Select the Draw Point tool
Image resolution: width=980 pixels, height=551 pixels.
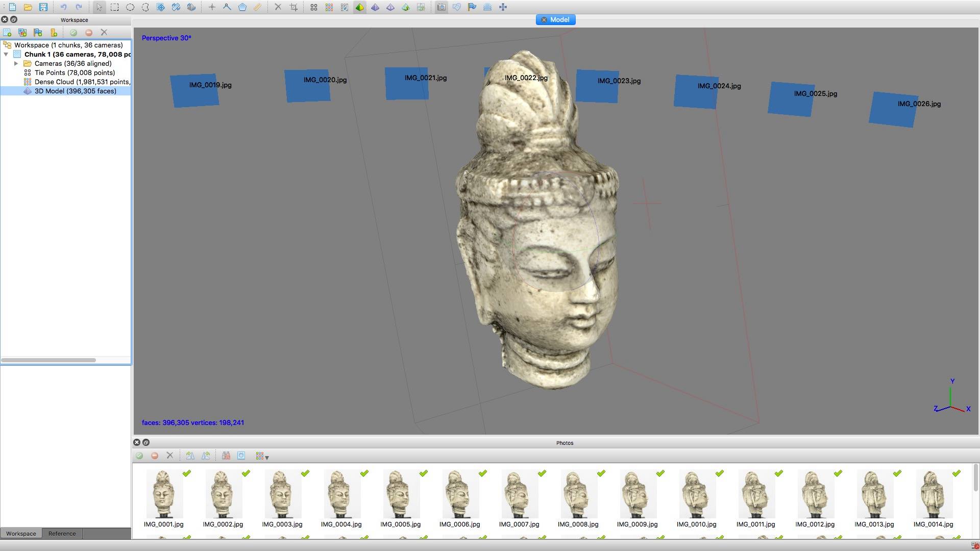tap(212, 7)
